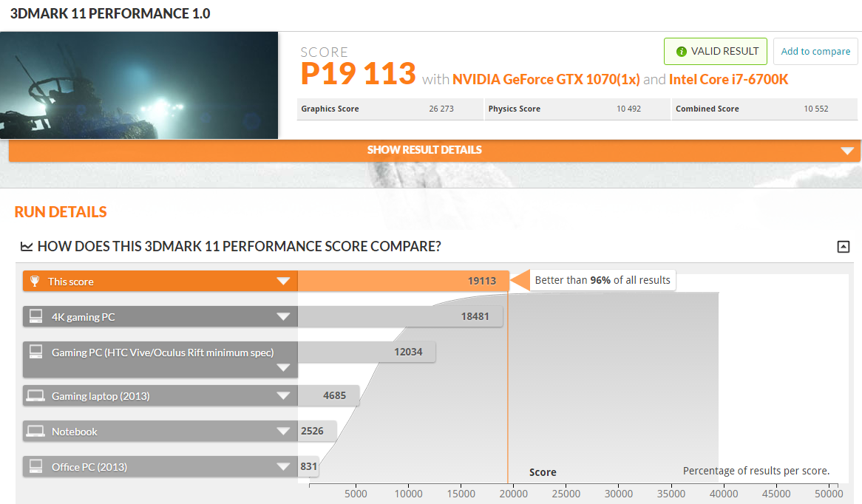Image resolution: width=862 pixels, height=504 pixels.
Task: Click the 4K gaming PC 18481 bar
Action: pyautogui.click(x=400, y=316)
